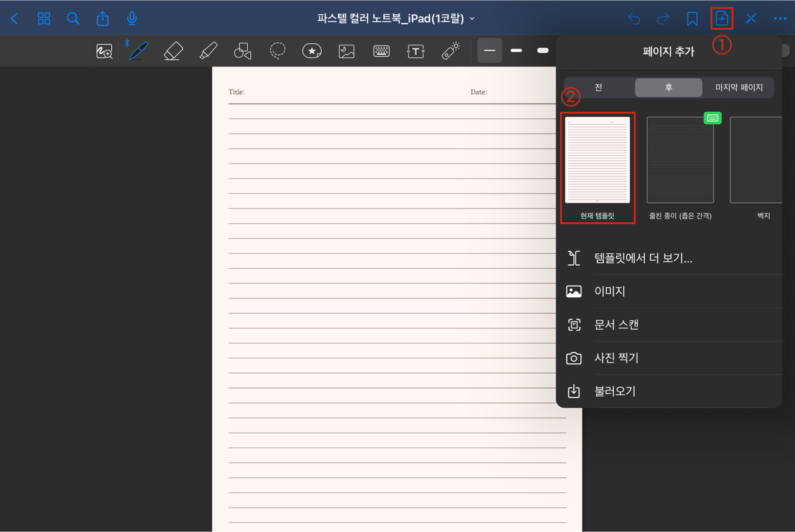Viewport: 795px width, 532px height.
Task: Select the eraser tool
Action: 173,50
